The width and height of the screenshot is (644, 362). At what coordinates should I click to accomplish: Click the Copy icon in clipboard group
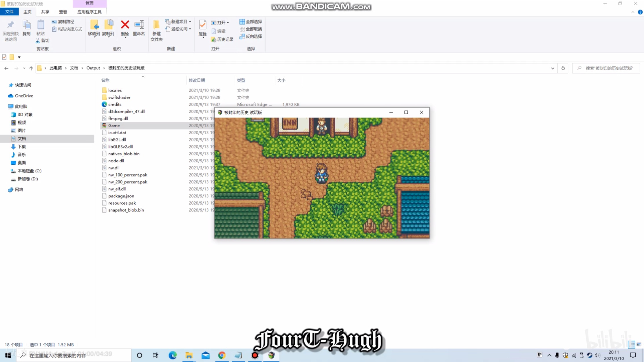point(27,25)
